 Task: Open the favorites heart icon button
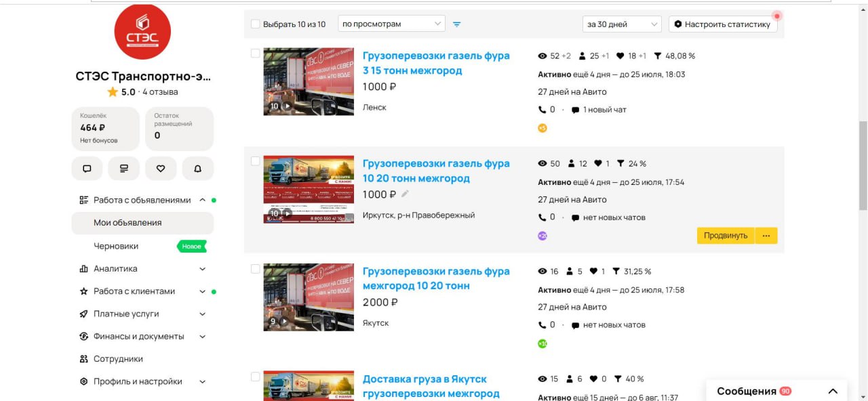[x=161, y=169]
